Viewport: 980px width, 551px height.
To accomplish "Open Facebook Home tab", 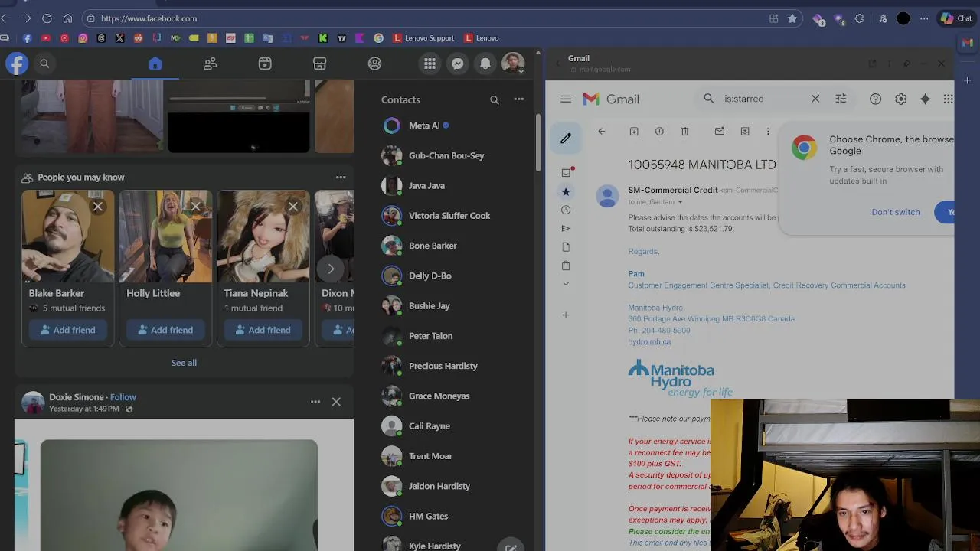I will tap(155, 64).
